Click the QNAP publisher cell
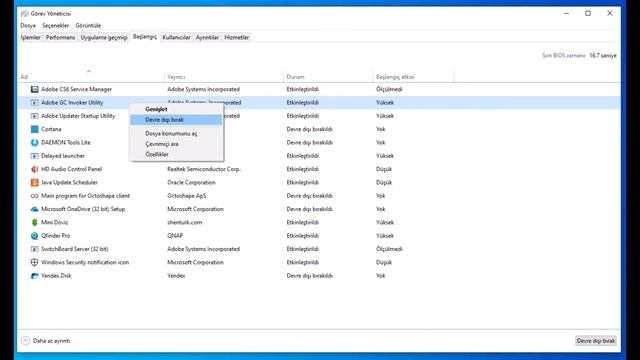Viewport: 640px width, 360px height. coord(175,236)
